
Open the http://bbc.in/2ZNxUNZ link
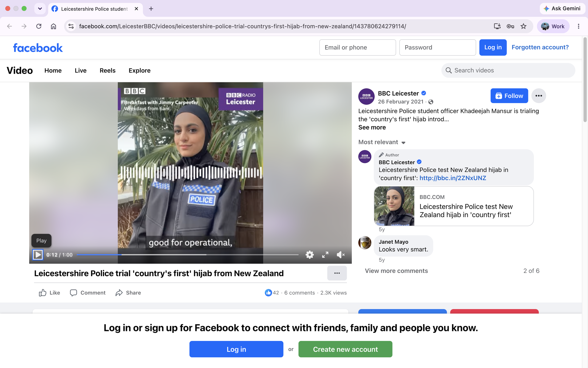pos(453,178)
